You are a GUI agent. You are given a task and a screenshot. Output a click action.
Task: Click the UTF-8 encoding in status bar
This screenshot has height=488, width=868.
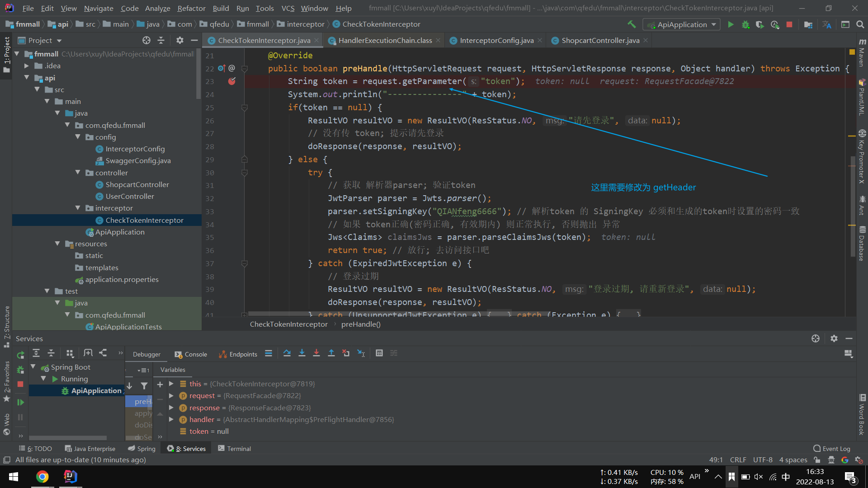click(x=763, y=460)
